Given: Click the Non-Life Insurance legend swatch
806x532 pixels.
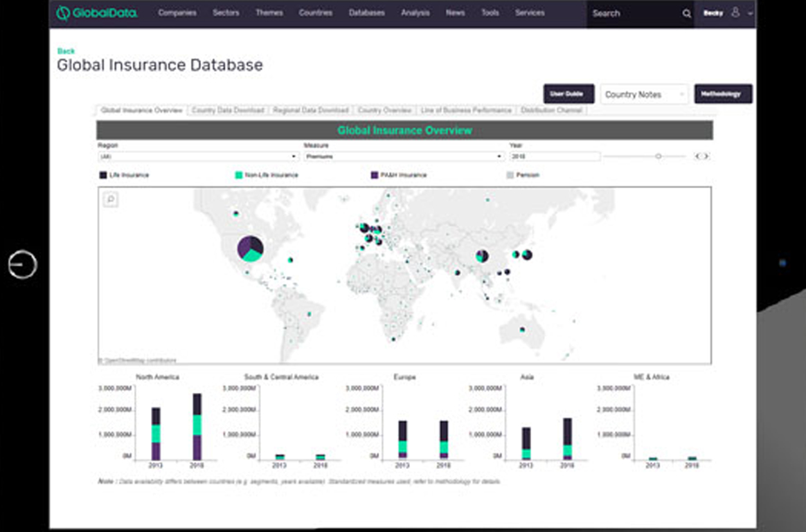Looking at the screenshot, I should click(x=238, y=175).
